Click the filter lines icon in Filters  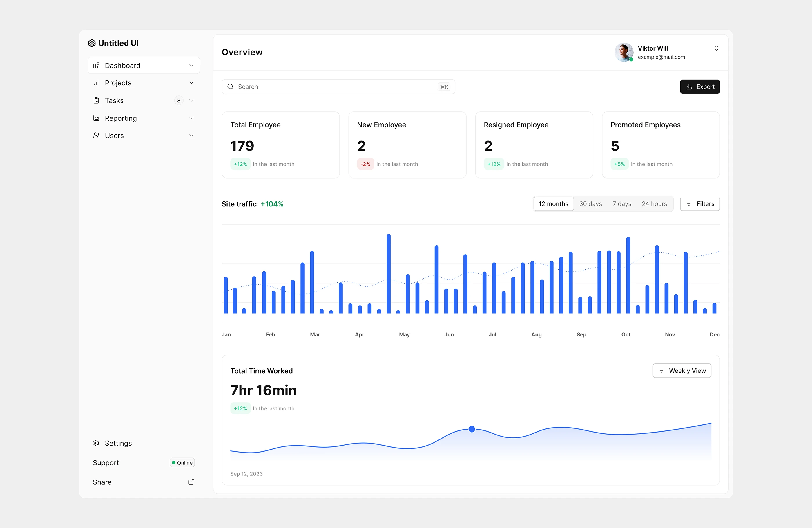point(689,204)
